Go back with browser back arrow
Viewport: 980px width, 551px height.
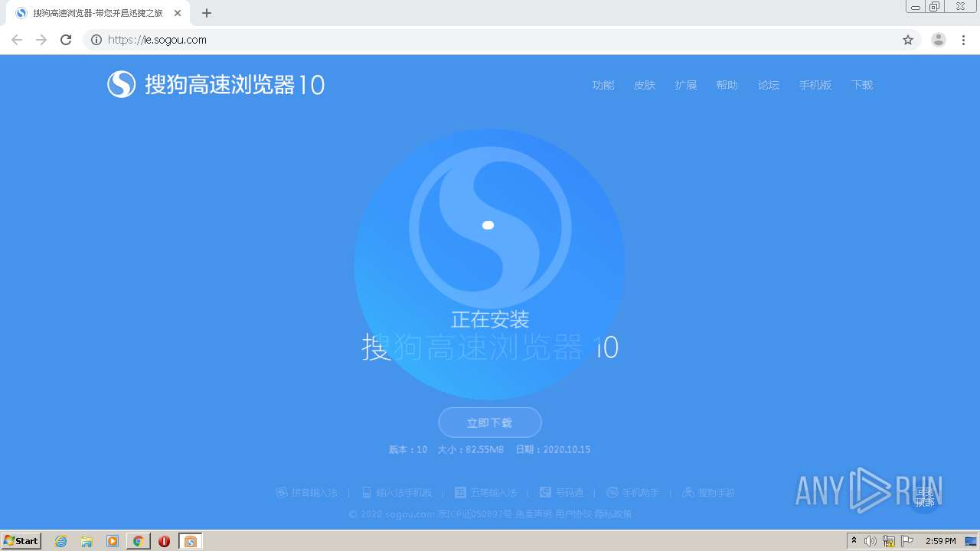click(x=17, y=40)
